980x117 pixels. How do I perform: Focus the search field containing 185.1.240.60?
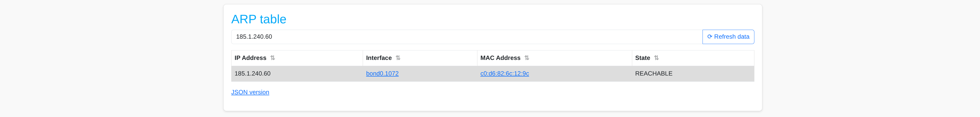457,37
